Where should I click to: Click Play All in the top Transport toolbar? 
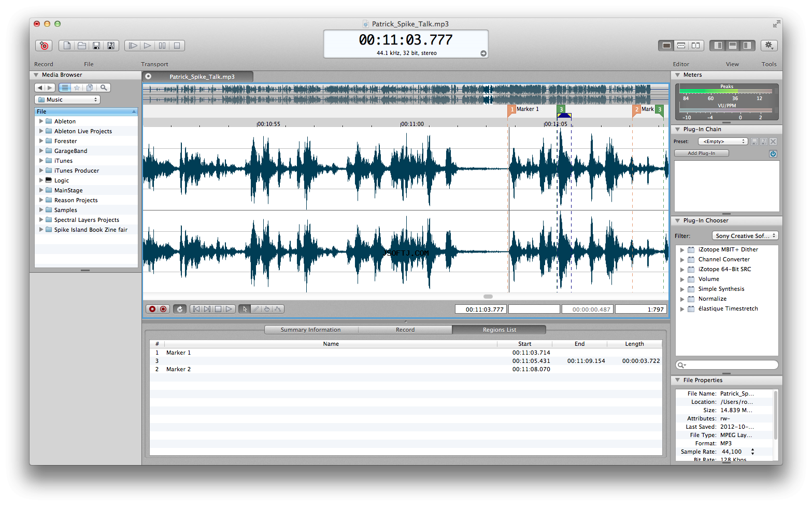pyautogui.click(x=133, y=46)
